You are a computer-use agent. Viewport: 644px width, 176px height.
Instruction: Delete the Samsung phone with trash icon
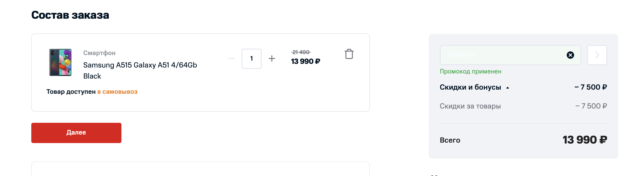(x=349, y=54)
